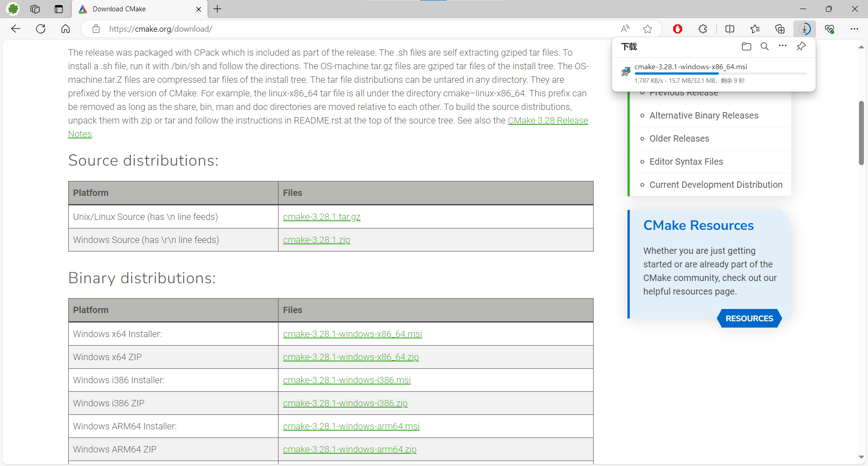Pin the downloads panel
868x466 pixels.
click(x=801, y=47)
